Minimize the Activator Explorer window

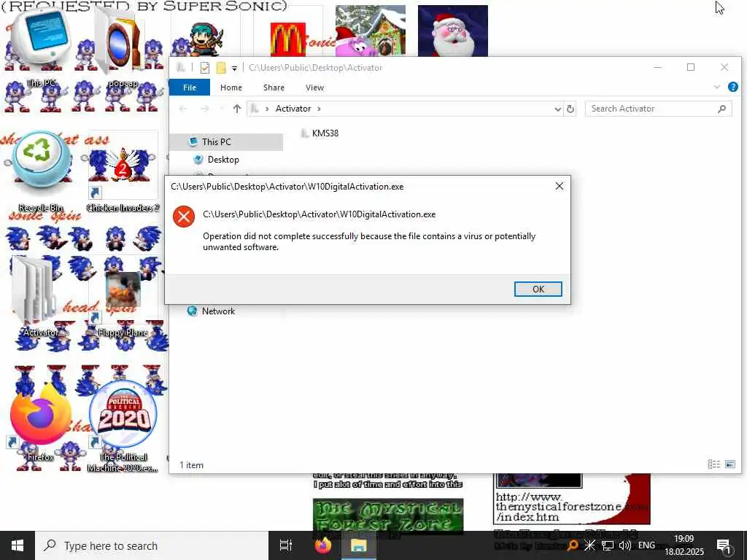pyautogui.click(x=658, y=68)
